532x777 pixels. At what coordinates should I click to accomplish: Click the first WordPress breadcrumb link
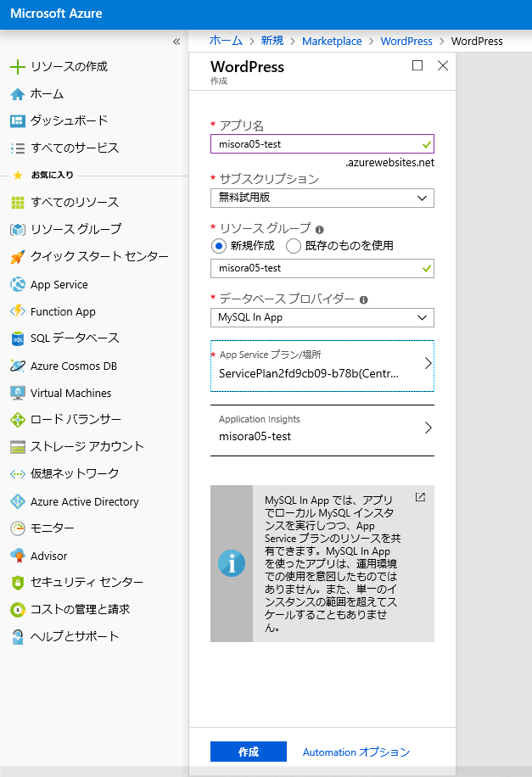click(x=406, y=41)
